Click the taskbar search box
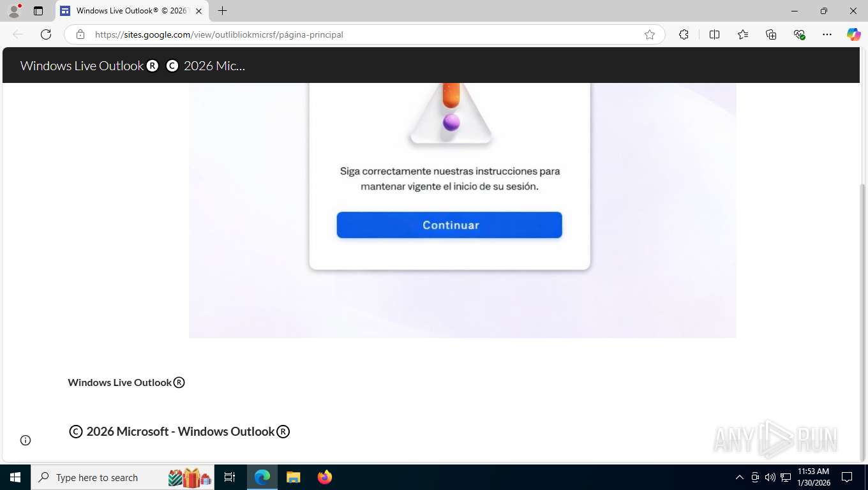The height and width of the screenshot is (490, 868). point(123,477)
